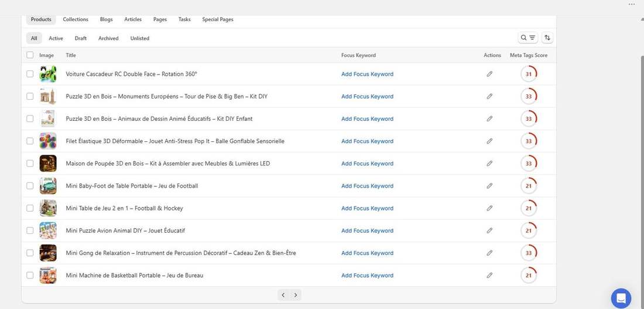Add Focus Keyword for Mini Baby-Foot
Screen dimensions: 644x309
367,186
